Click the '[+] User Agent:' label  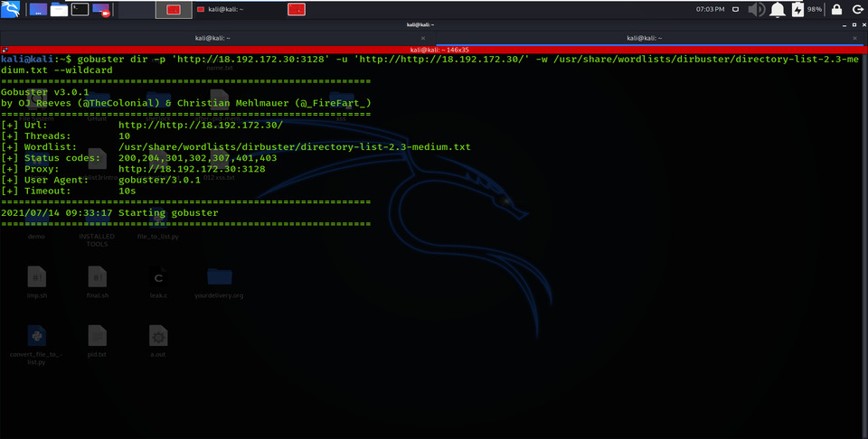pyautogui.click(x=45, y=180)
